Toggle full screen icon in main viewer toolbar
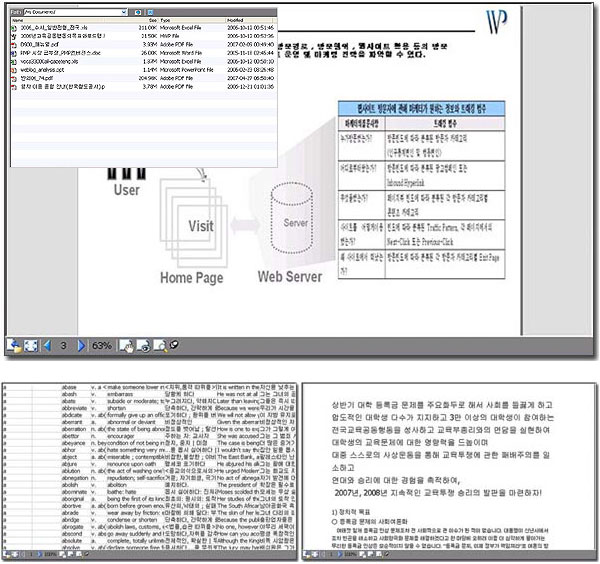The image size is (600, 564). (31, 346)
